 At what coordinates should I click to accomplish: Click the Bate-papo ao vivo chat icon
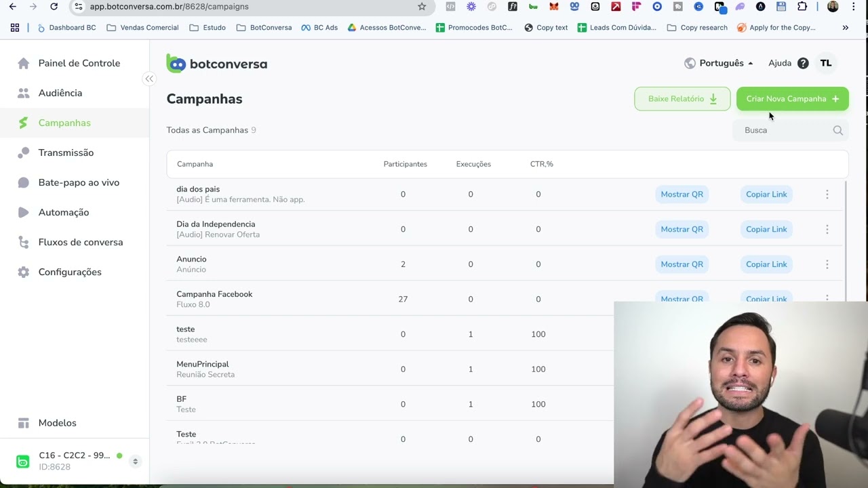click(24, 182)
